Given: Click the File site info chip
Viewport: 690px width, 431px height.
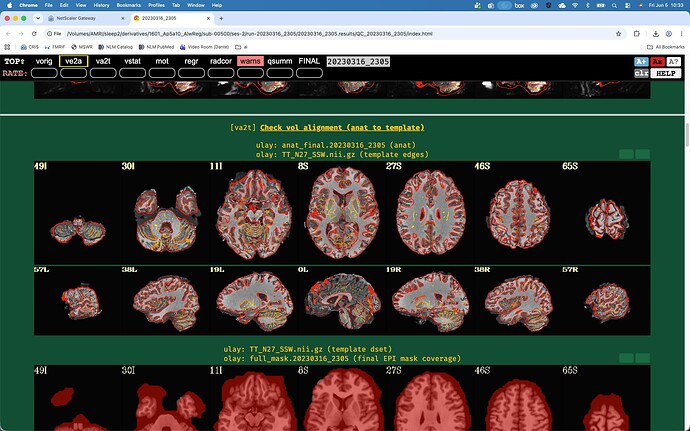Looking at the screenshot, I should point(55,33).
